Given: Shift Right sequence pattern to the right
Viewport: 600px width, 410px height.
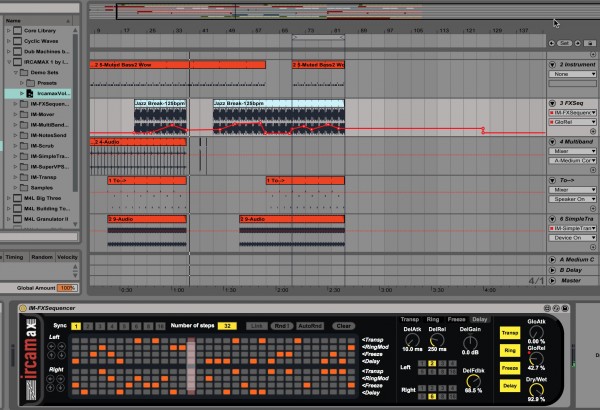Looking at the screenshot, I should click(x=60, y=379).
